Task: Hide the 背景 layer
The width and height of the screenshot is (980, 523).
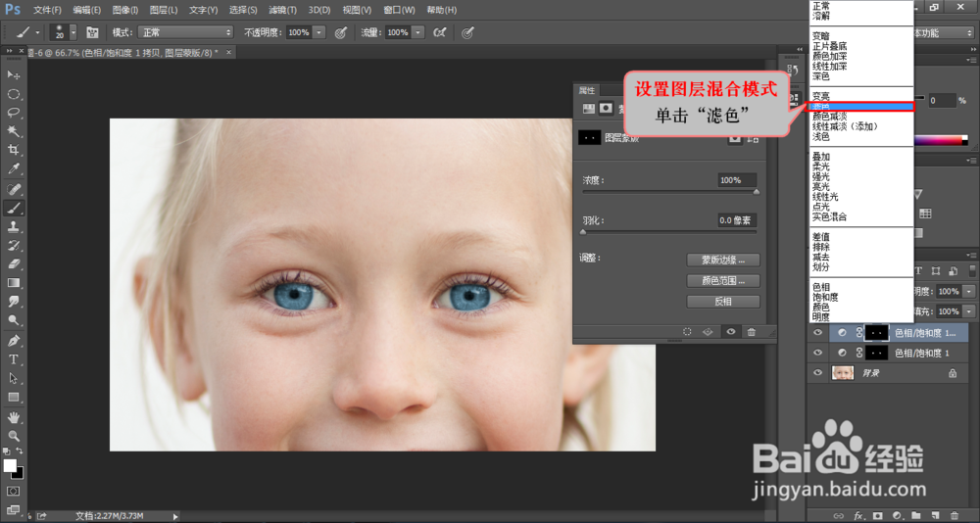Action: [x=817, y=373]
